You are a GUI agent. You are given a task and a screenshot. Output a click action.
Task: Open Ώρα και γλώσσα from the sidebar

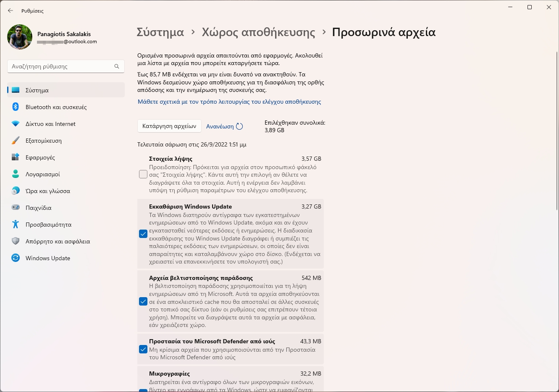[x=15, y=191]
